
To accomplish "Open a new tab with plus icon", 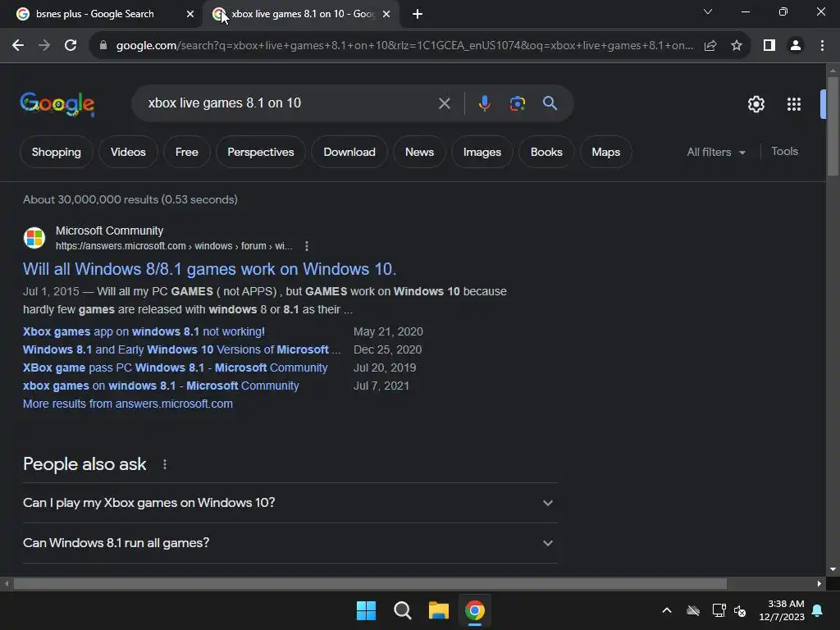I will coord(418,14).
